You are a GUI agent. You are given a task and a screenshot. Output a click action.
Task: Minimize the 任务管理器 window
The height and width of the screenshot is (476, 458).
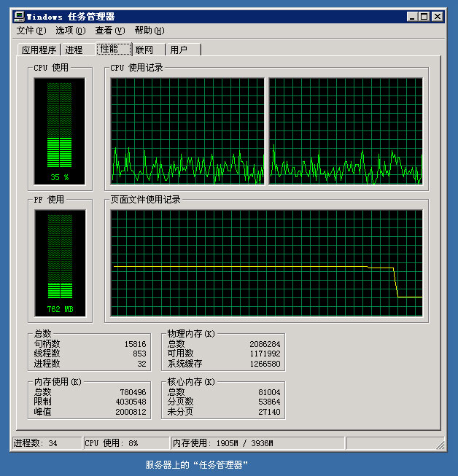coord(412,16)
